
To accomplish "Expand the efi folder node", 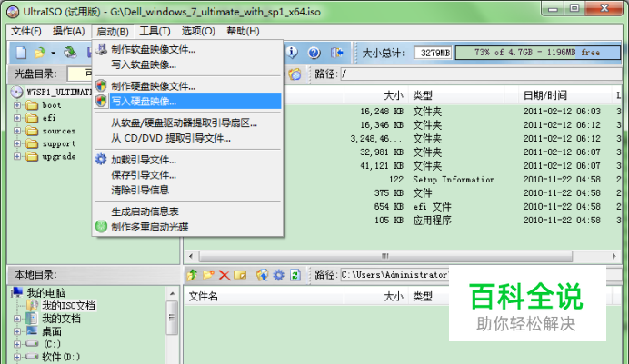I will click(17, 118).
